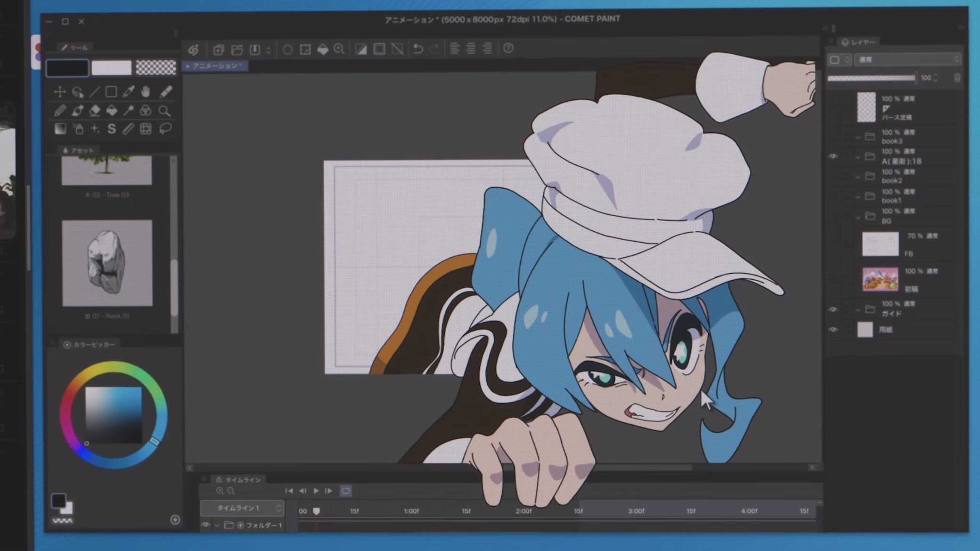
Task: Select the speech balloon lasso tool
Action: [x=165, y=129]
